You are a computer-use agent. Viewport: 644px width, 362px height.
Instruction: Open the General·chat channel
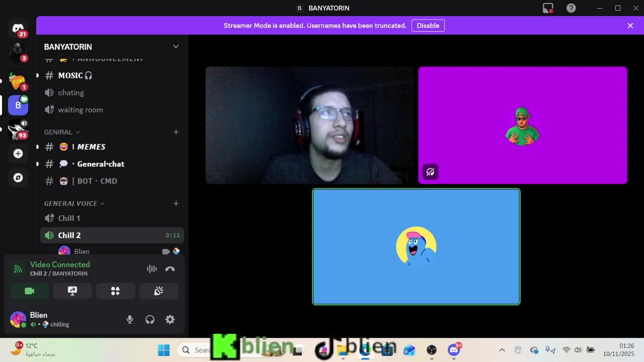pos(112,164)
